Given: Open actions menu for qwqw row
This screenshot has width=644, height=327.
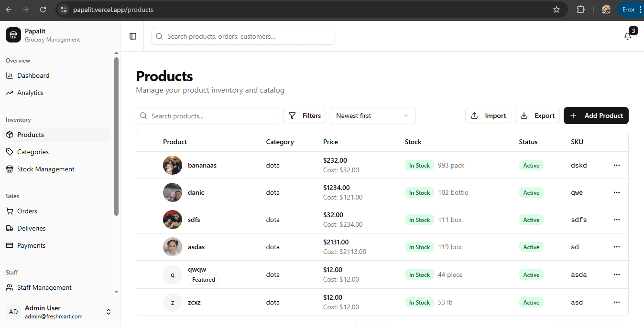Looking at the screenshot, I should click(x=617, y=274).
